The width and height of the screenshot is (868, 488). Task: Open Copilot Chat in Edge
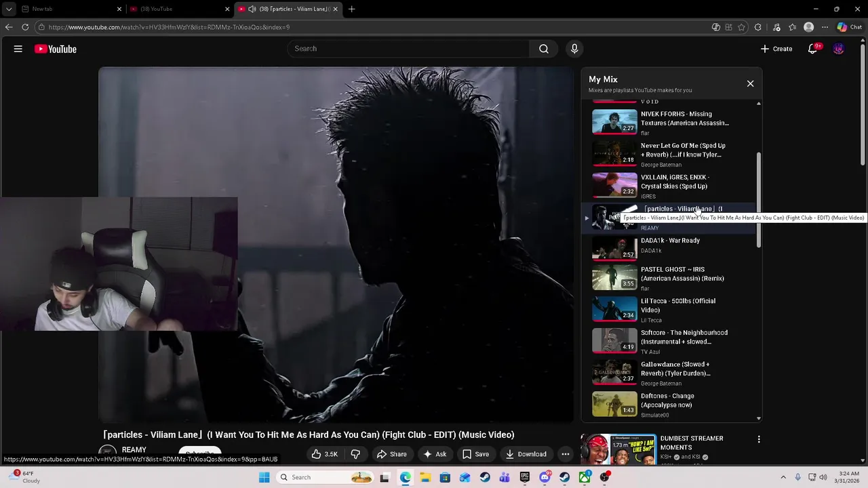[x=850, y=27]
